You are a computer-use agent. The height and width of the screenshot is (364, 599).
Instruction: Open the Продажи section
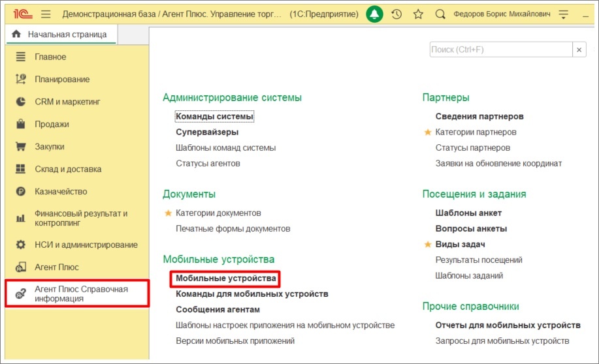[x=52, y=125]
